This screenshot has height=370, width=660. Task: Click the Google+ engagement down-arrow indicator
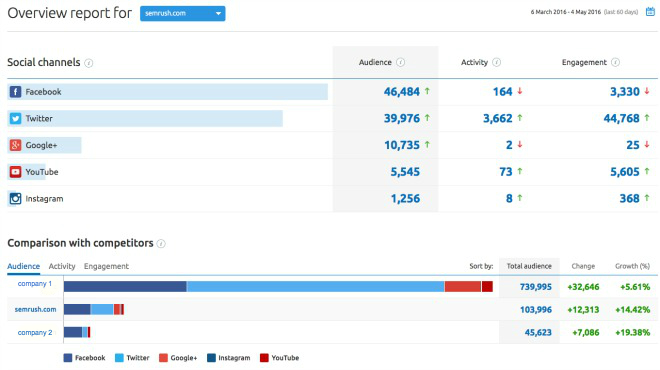647,144
